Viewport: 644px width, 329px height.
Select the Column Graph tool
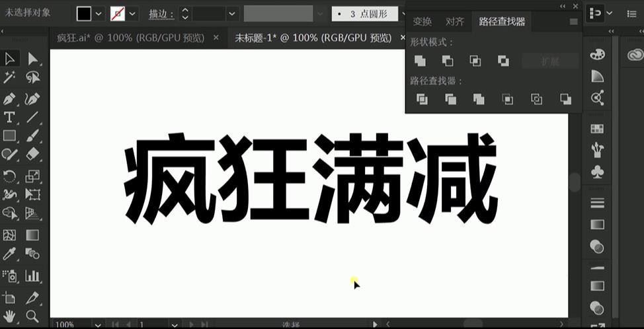click(x=32, y=275)
